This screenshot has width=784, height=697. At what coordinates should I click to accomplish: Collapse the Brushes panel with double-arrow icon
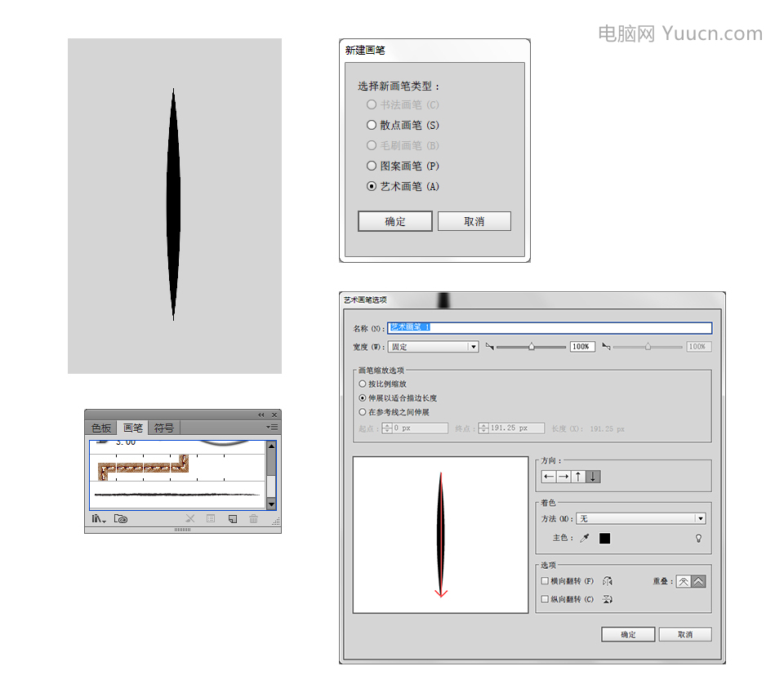(x=261, y=415)
